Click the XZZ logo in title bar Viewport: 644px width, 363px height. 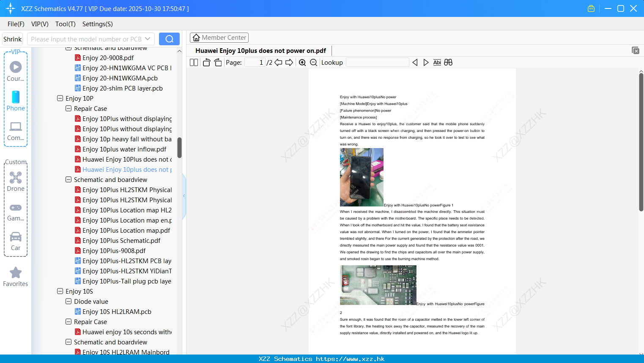coord(10,8)
